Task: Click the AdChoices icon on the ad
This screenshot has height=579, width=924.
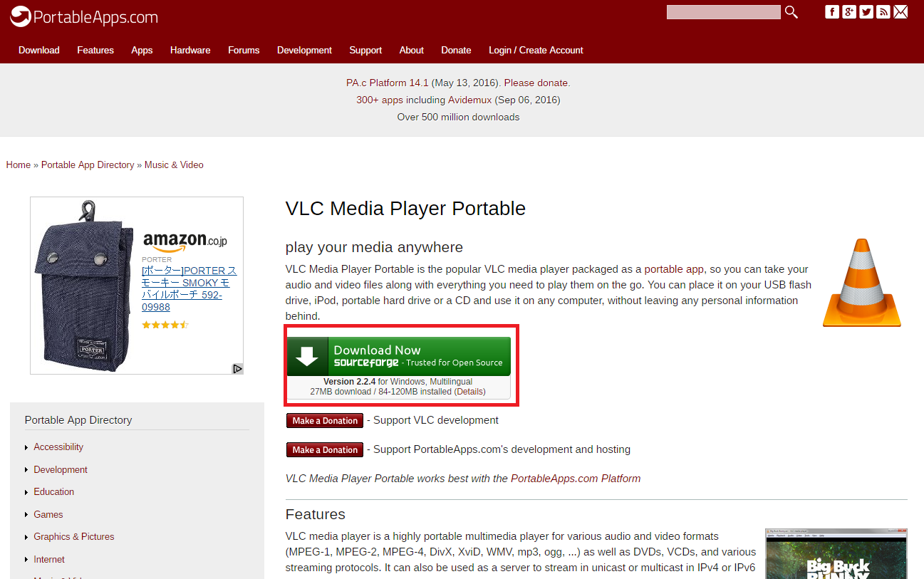Action: click(237, 368)
